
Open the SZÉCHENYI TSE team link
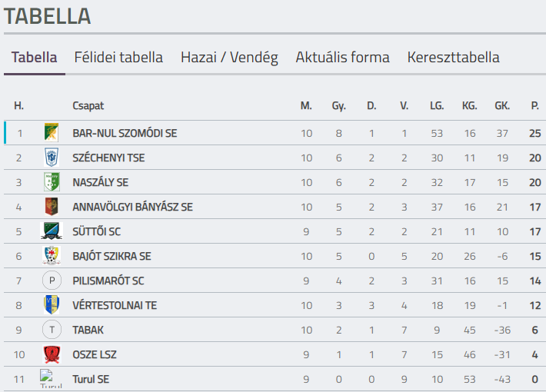[108, 158]
